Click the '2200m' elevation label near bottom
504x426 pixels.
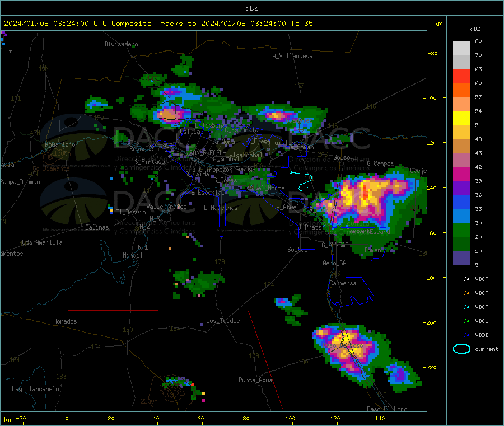pyautogui.click(x=149, y=401)
